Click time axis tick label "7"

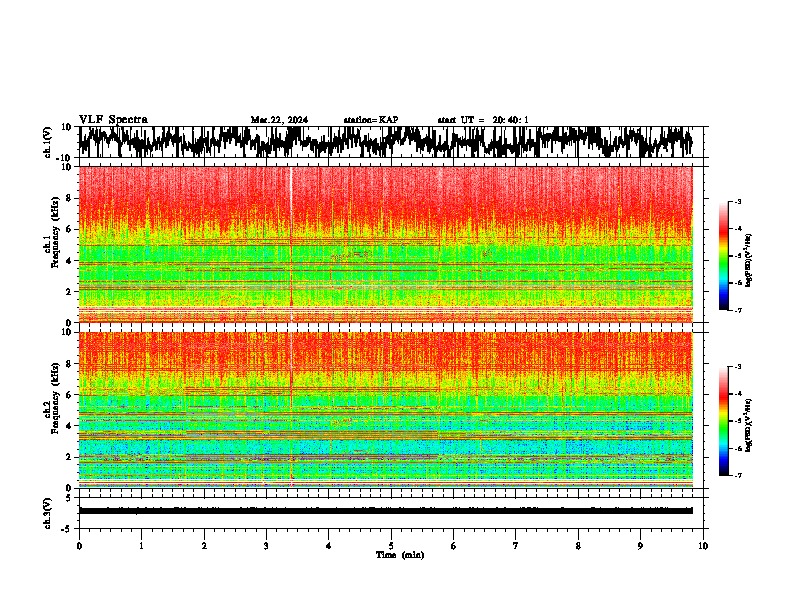tap(516, 546)
